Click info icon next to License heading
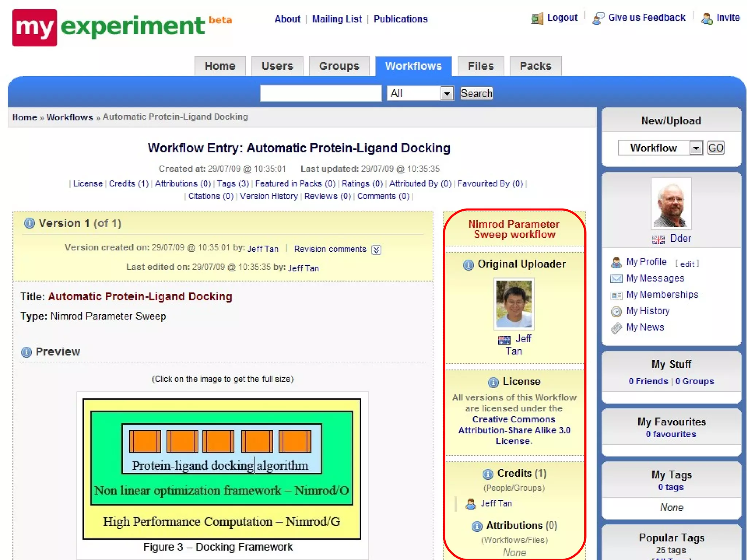This screenshot has height=560, width=747. 493,382
